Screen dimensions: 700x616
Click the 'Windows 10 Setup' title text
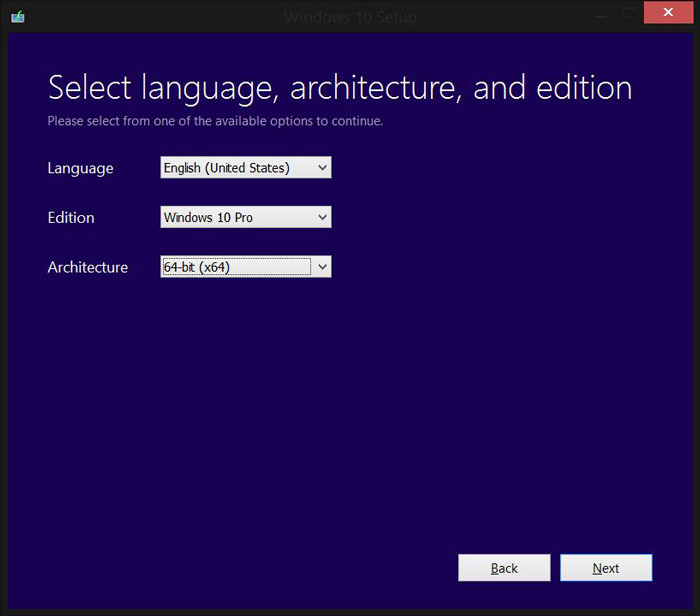coord(350,17)
